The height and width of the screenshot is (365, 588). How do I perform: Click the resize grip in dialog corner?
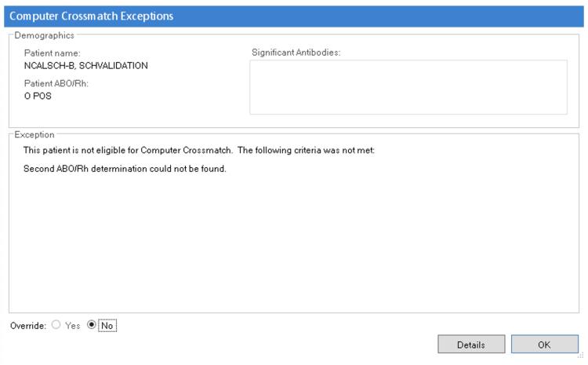583,360
